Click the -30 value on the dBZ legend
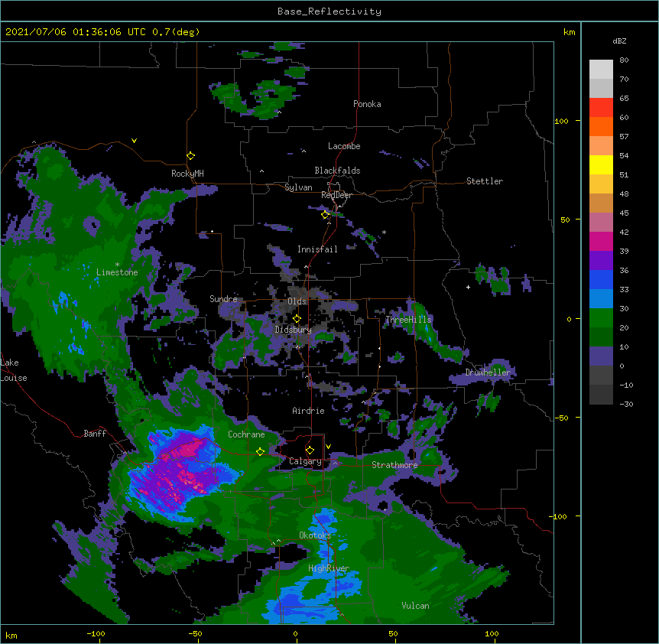Image resolution: width=659 pixels, height=644 pixels. (x=626, y=404)
